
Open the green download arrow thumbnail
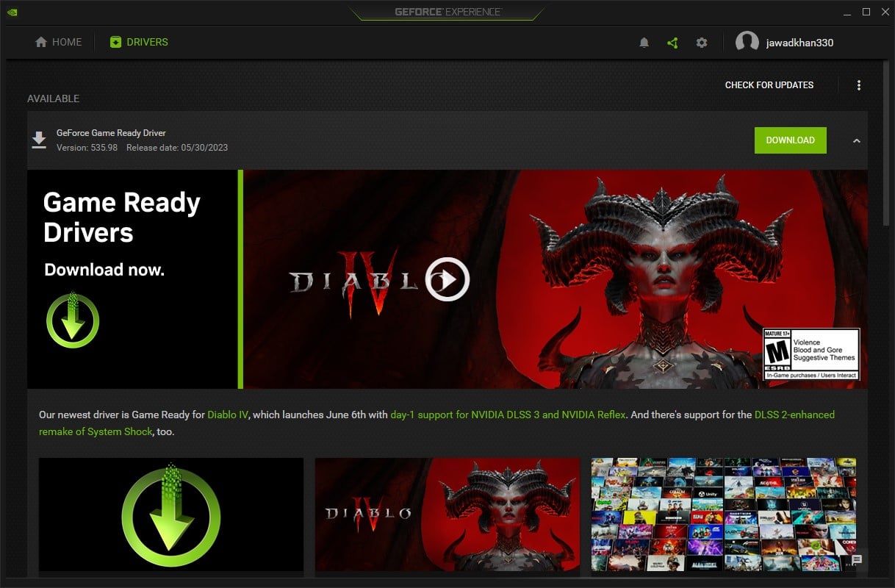tap(171, 514)
